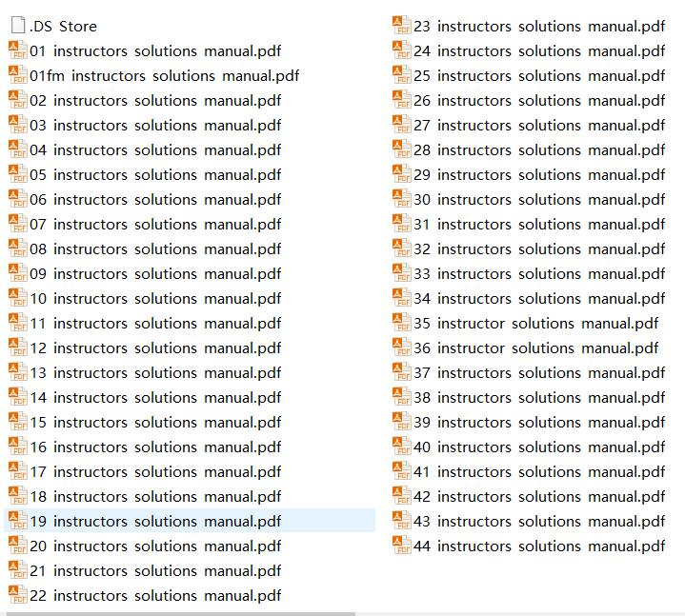Click the horizontal scrollbar thumb at bottom

click(181, 614)
